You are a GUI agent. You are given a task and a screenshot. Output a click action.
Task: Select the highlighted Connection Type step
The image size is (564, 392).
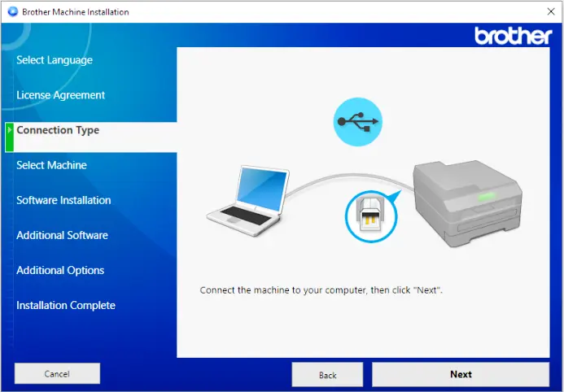(x=58, y=130)
